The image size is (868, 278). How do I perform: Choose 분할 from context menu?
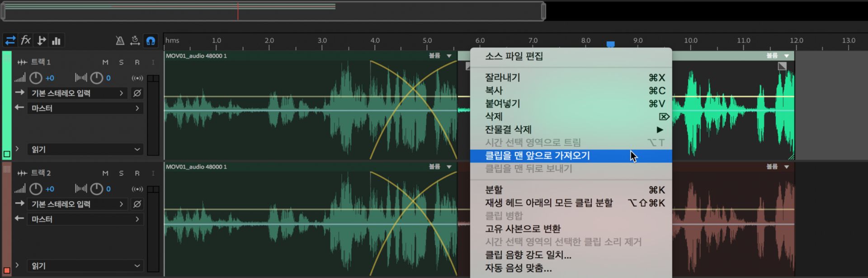(x=571, y=190)
